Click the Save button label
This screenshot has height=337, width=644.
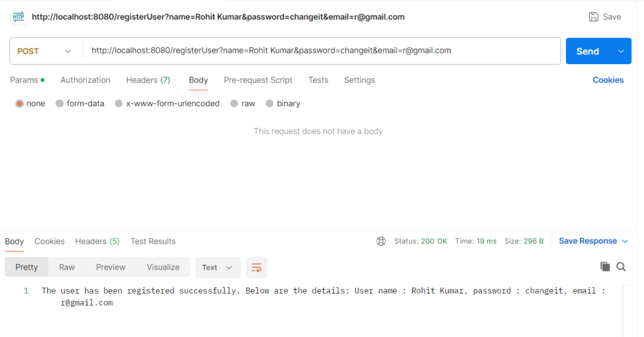coord(611,17)
